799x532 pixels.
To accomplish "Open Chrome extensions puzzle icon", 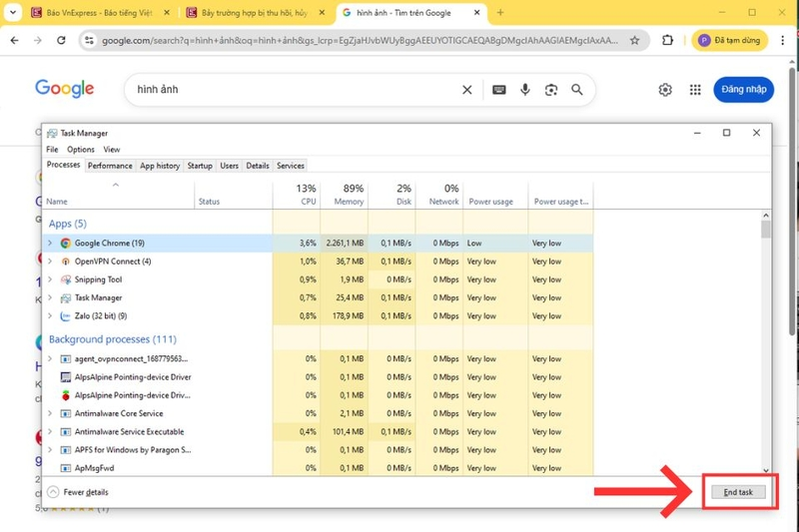I will click(x=667, y=40).
